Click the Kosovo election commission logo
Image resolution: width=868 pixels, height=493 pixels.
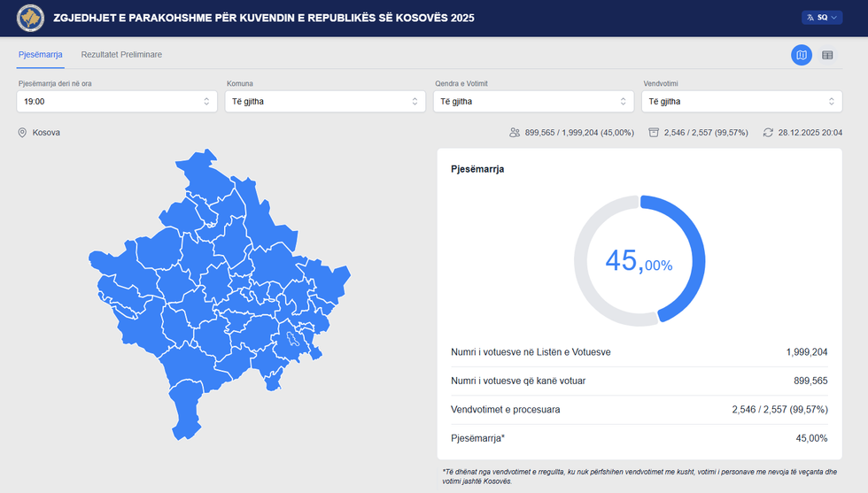pyautogui.click(x=32, y=19)
